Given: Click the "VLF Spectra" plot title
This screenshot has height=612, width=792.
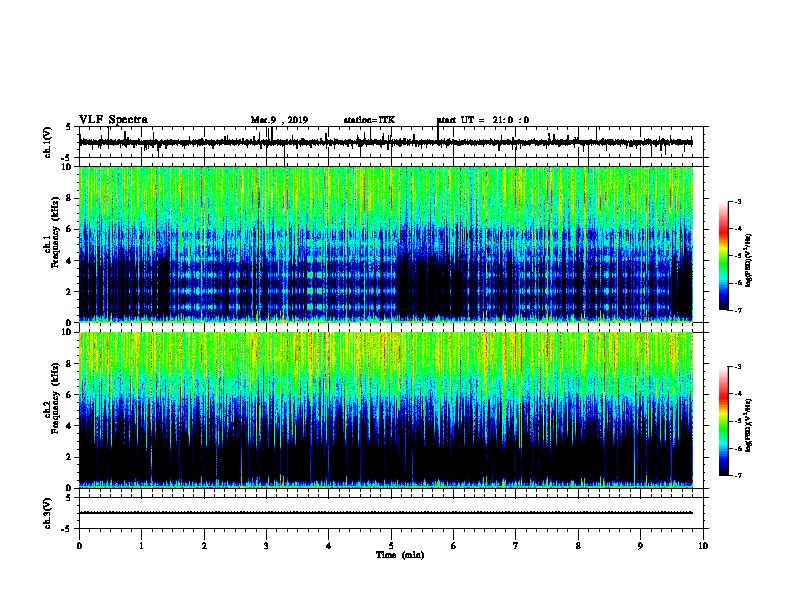Looking at the screenshot, I should [x=113, y=120].
